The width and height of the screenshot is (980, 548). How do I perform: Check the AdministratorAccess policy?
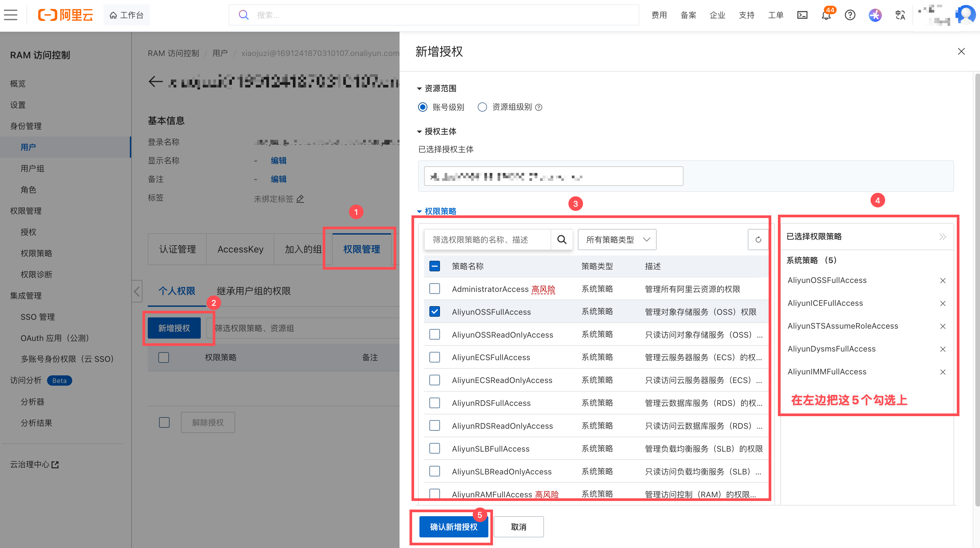click(434, 289)
